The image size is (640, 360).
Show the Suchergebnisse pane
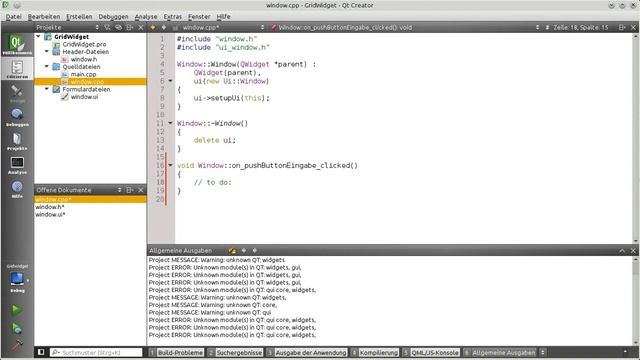tap(235, 352)
